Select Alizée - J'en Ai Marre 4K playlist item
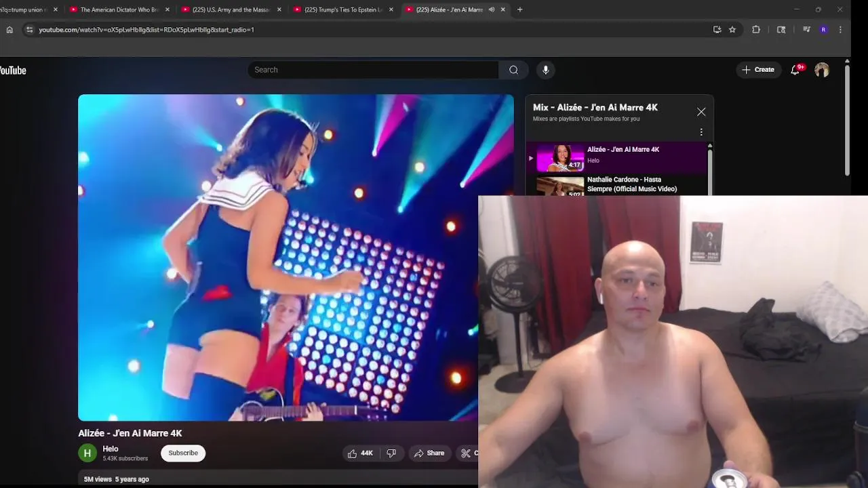Viewport: 868px width, 488px height. [617, 157]
